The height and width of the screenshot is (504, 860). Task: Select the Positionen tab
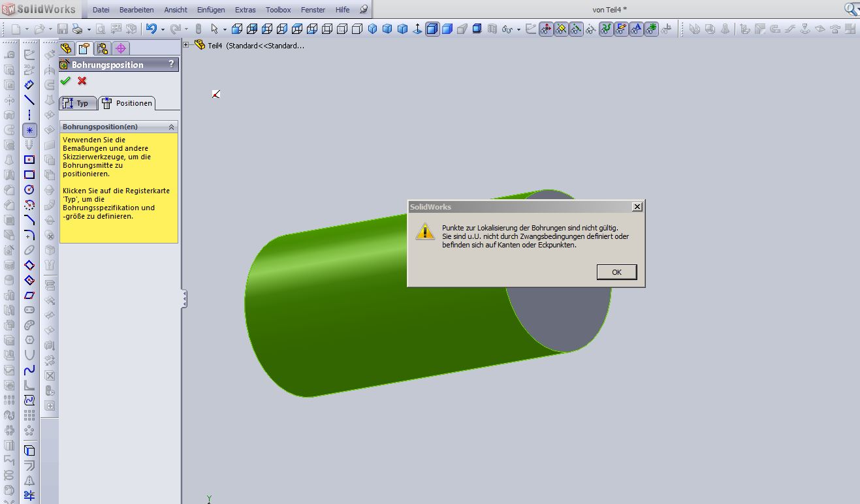pyautogui.click(x=127, y=103)
